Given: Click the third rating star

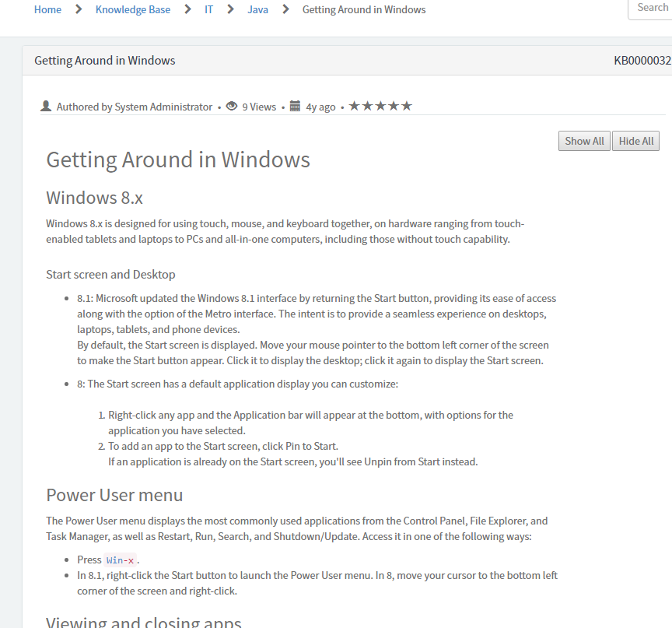Looking at the screenshot, I should 380,106.
